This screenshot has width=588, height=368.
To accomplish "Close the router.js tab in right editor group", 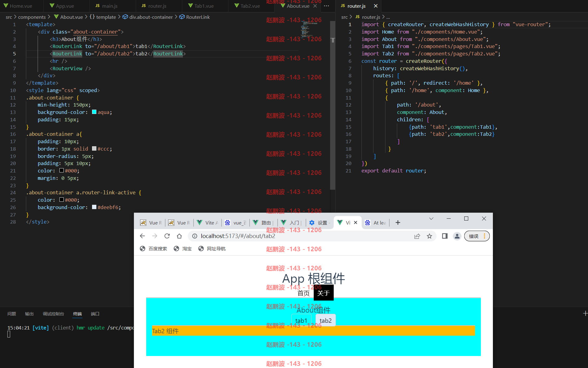I will tap(376, 6).
